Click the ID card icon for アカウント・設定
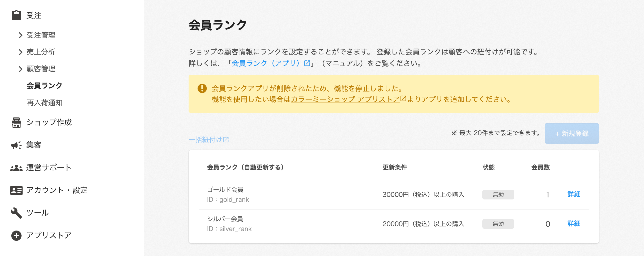The width and height of the screenshot is (644, 256). click(x=16, y=190)
